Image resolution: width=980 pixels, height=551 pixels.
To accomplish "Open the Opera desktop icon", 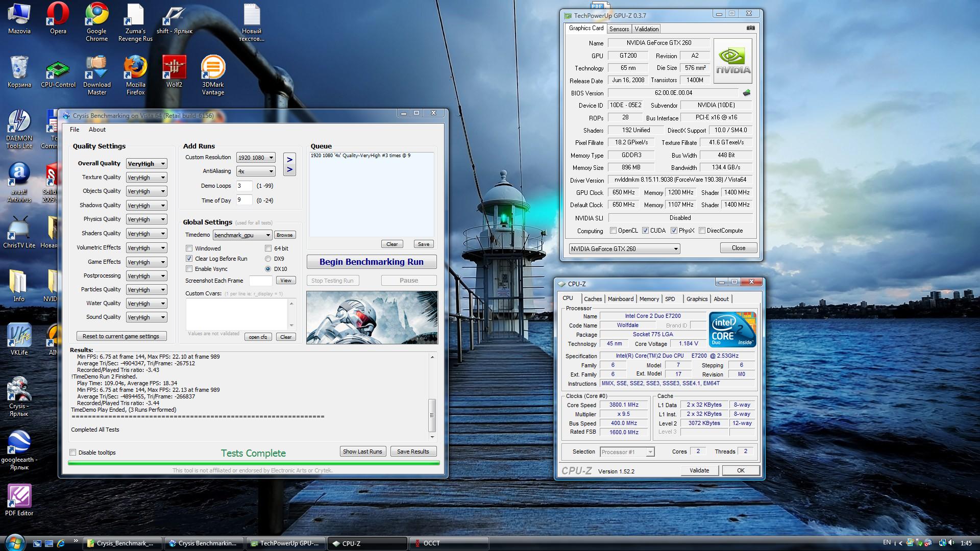I will click(58, 19).
